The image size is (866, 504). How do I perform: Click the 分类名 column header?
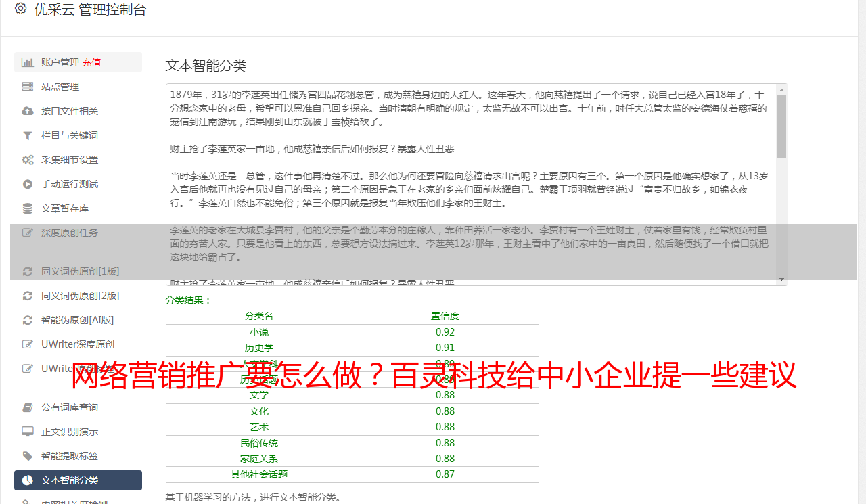259,316
